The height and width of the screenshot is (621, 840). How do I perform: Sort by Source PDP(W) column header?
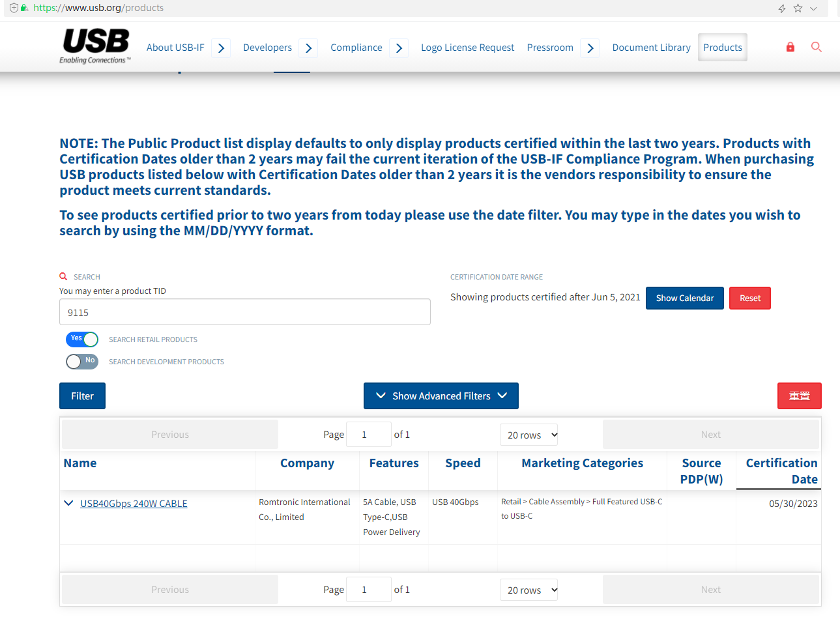click(701, 471)
